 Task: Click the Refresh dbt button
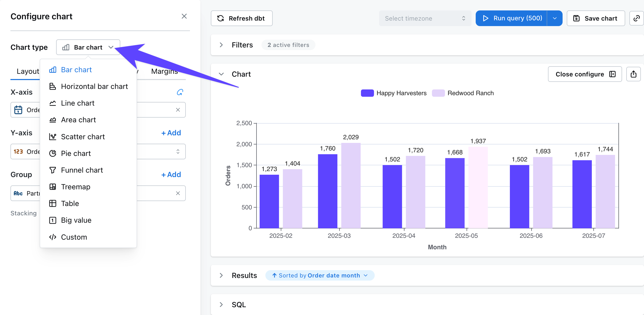point(242,18)
